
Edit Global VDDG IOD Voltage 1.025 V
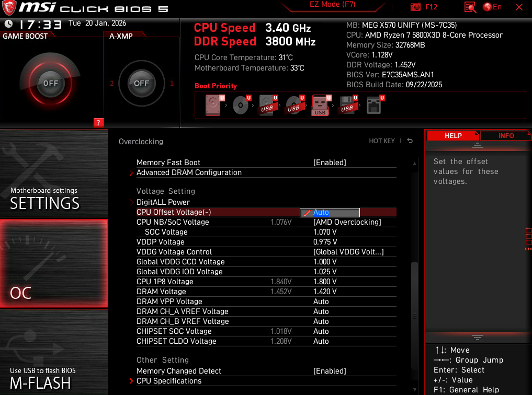[325, 272]
